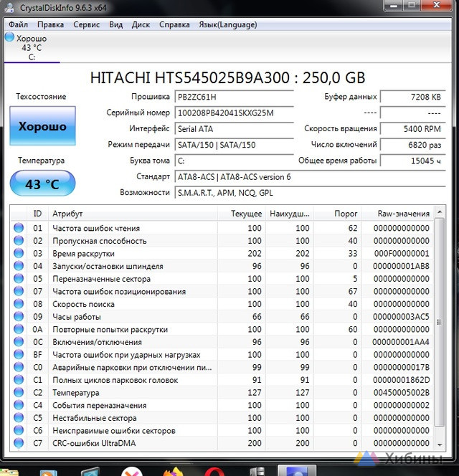The width and height of the screenshot is (459, 476).
Task: Click status icon for Повторные попытки раскрутки
Action: (x=19, y=329)
